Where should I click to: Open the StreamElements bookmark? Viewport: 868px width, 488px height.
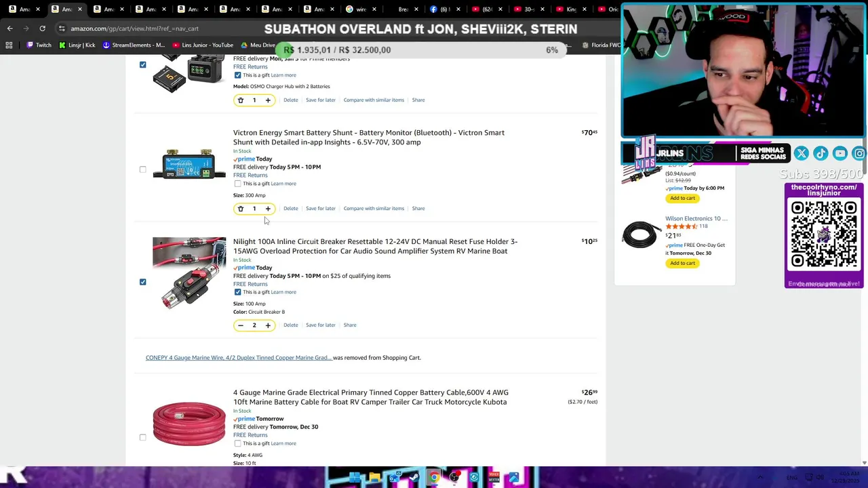[134, 45]
